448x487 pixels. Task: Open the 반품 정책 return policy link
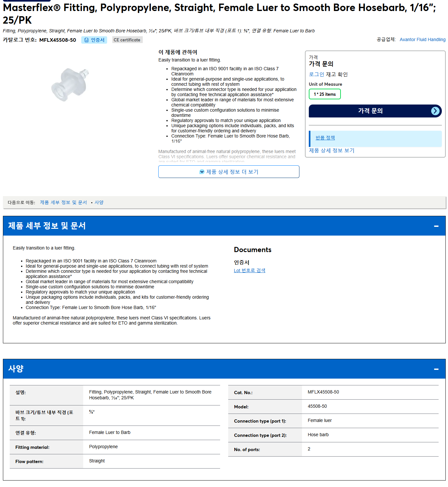click(325, 138)
